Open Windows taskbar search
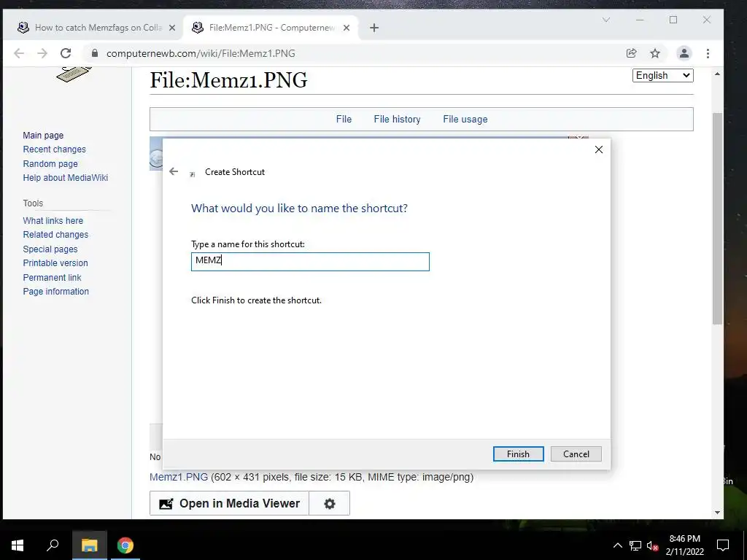 pyautogui.click(x=53, y=545)
